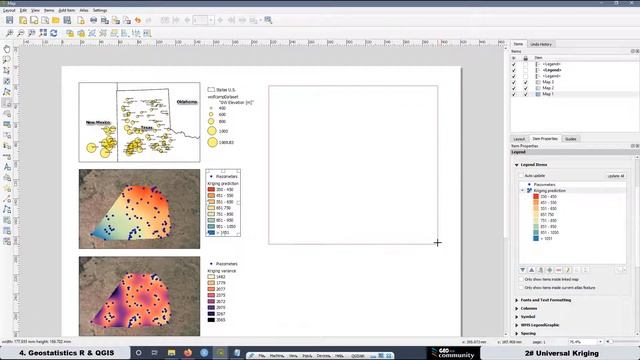
Task: Click the orange Undo arrow icon
Action: click(138, 20)
